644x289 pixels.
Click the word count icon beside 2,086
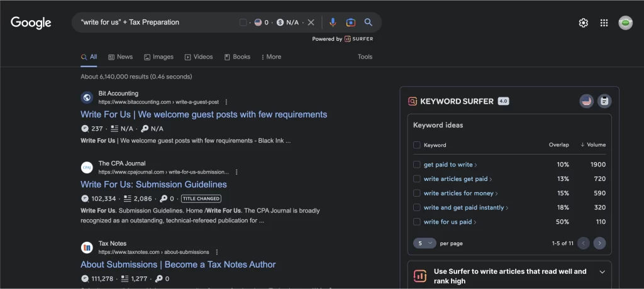tap(127, 199)
